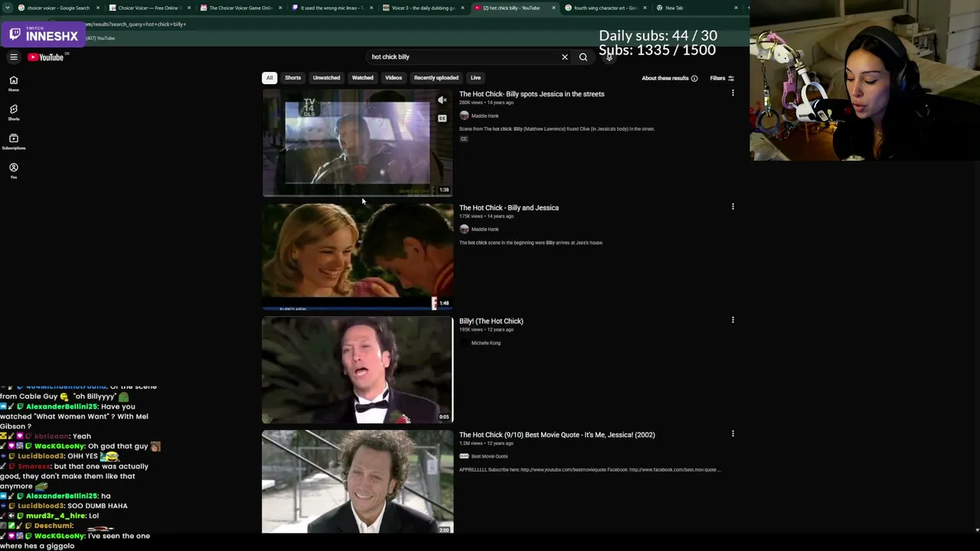This screenshot has width=980, height=551.
Task: Switch to 'The Choicer Voicer Game Online' tab
Action: (x=240, y=8)
